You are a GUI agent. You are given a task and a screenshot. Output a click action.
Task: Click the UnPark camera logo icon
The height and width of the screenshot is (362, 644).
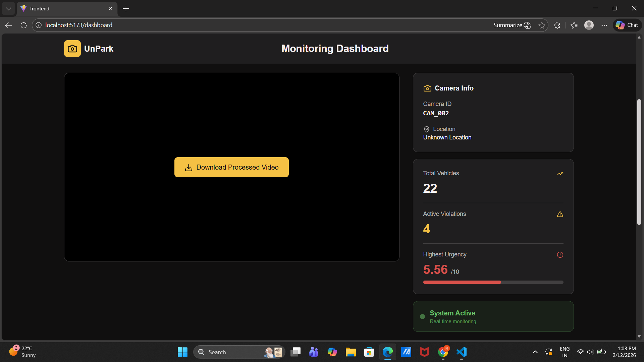tap(72, 49)
